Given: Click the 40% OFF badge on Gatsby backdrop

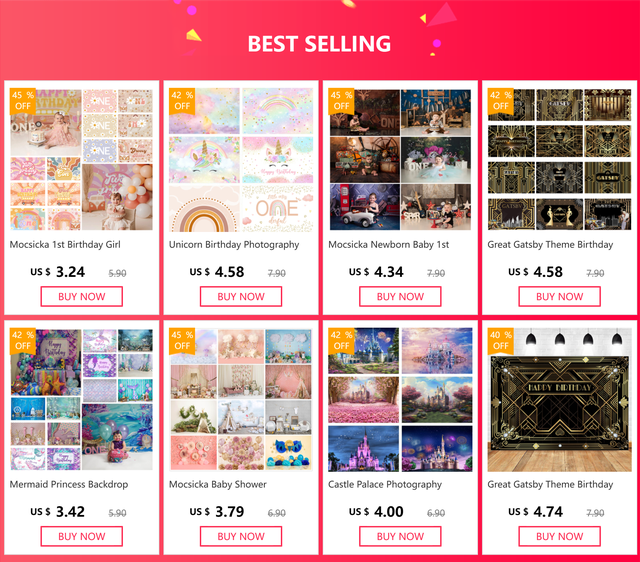Looking at the screenshot, I should point(501,340).
